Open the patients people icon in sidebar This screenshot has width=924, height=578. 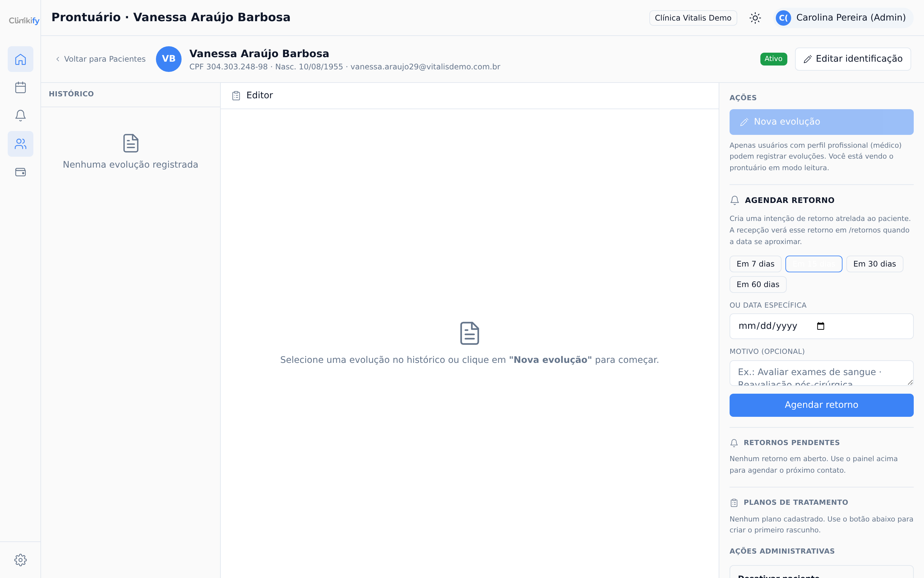pyautogui.click(x=21, y=144)
